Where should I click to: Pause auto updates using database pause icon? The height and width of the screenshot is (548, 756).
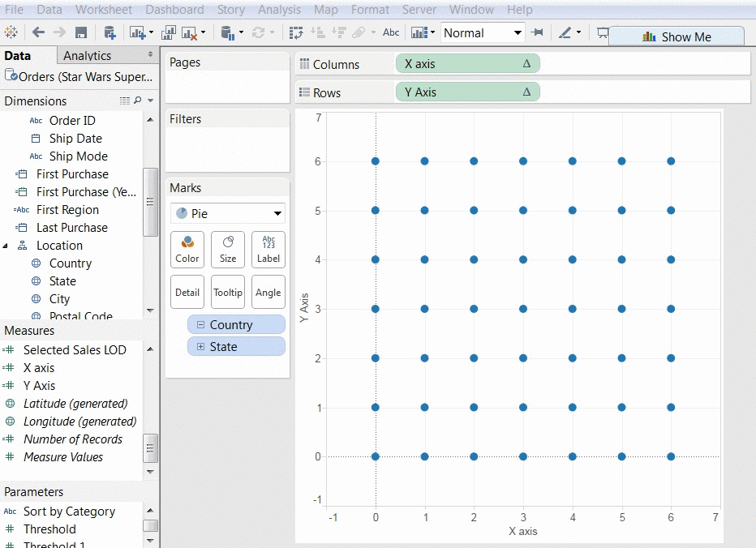[228, 32]
